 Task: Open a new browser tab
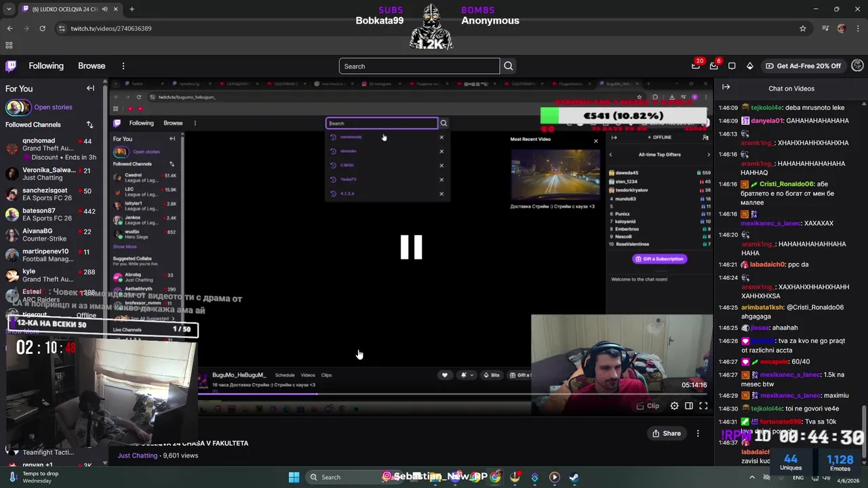click(x=132, y=9)
